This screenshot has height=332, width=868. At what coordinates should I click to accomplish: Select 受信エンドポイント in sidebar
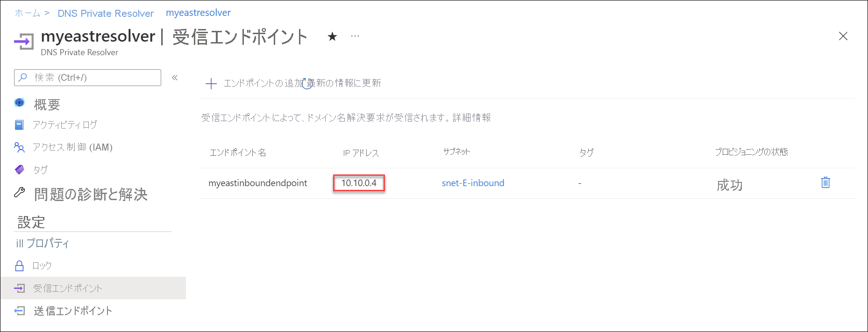[x=93, y=288]
